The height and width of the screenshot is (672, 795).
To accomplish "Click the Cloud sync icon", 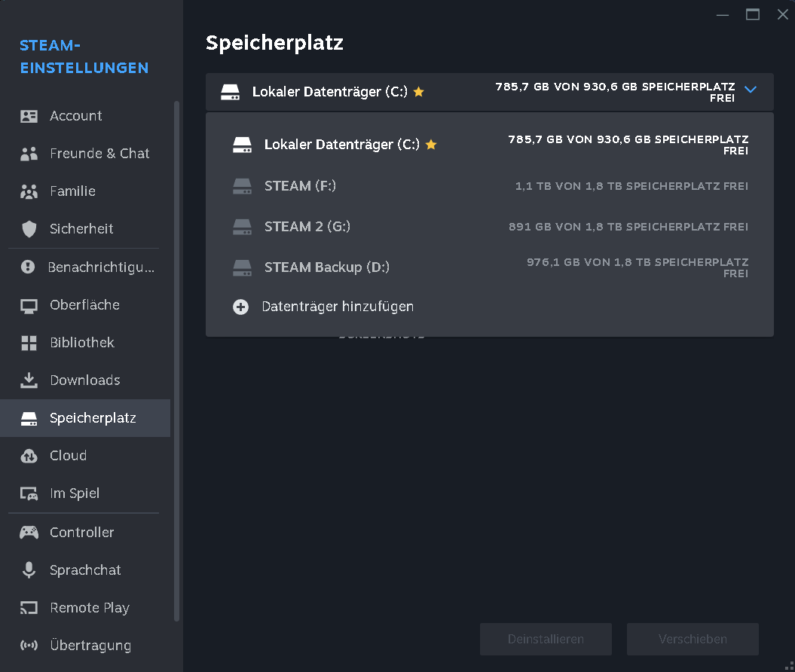I will 29,456.
